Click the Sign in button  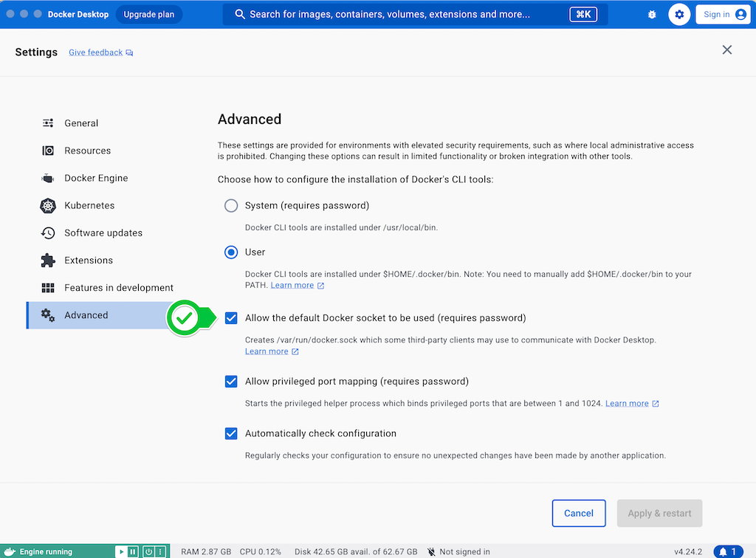click(723, 15)
